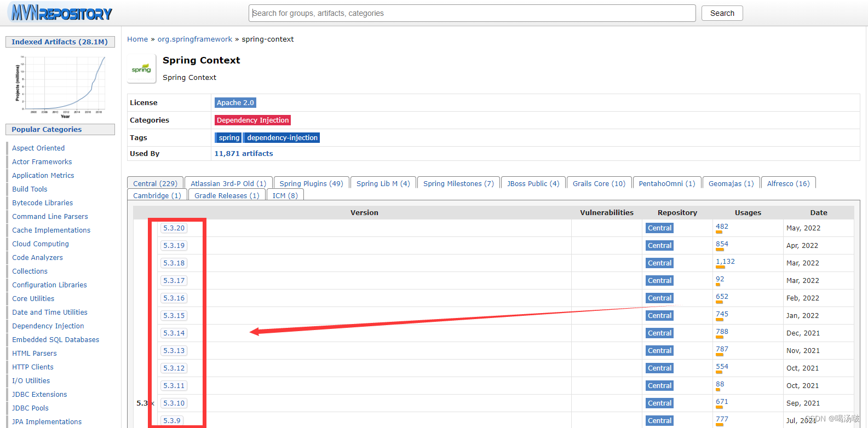Open Application Metrics category
The width and height of the screenshot is (868, 428).
tap(43, 176)
